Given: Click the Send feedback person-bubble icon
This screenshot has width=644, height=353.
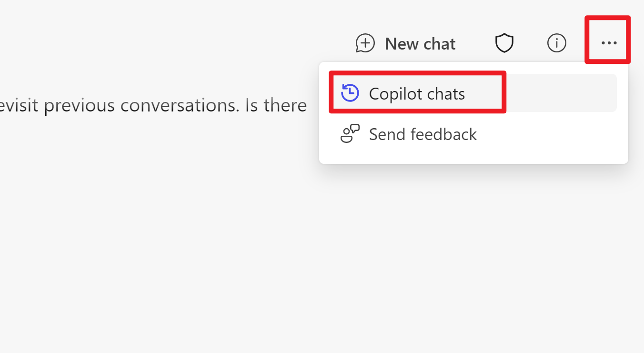Looking at the screenshot, I should tap(350, 134).
